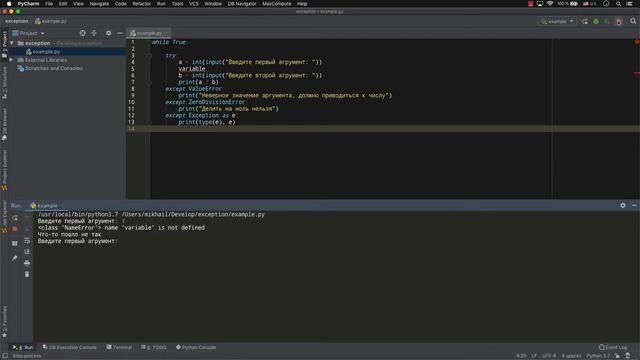Open the Tools menu
Screen dimensions: 640x360
click(177, 4)
